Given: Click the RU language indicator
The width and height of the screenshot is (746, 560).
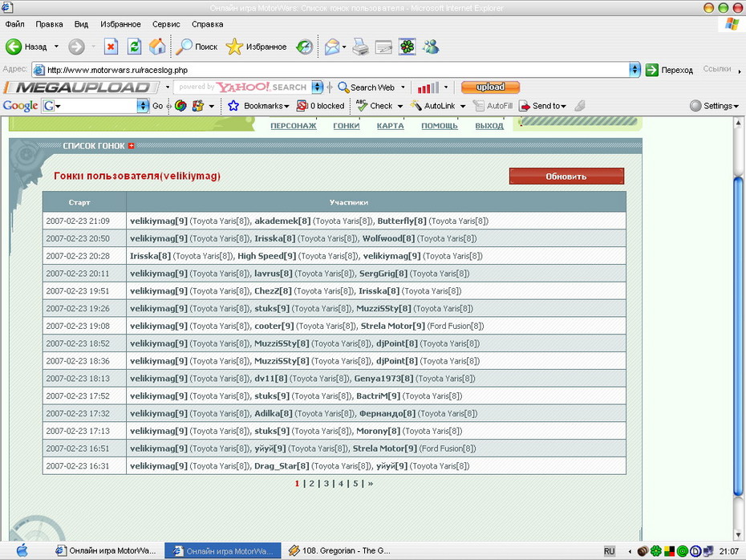Looking at the screenshot, I should coord(609,551).
